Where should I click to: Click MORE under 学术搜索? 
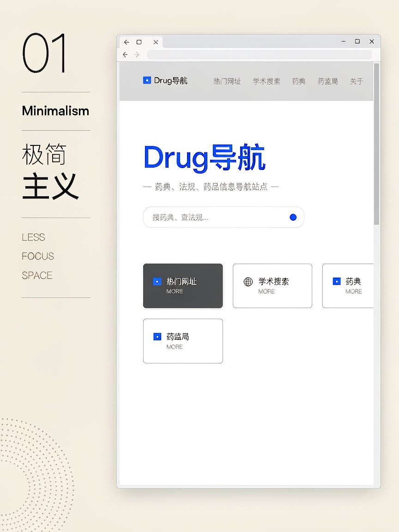point(266,291)
